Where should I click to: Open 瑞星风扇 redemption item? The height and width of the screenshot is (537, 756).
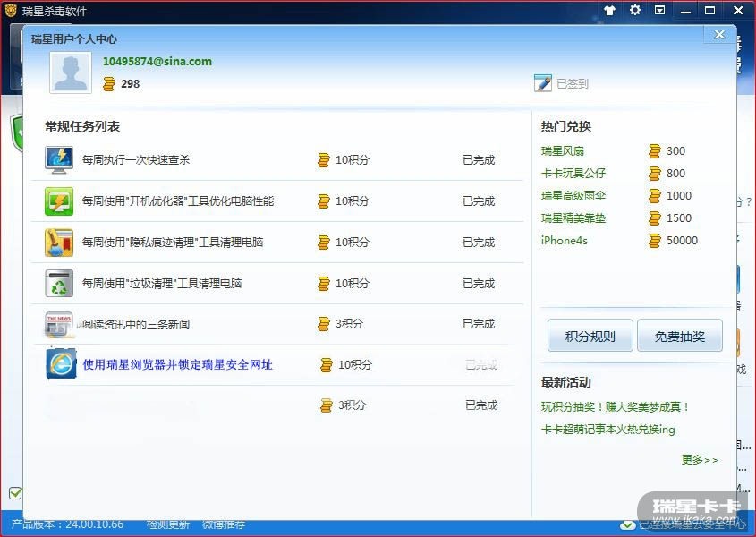(x=562, y=151)
